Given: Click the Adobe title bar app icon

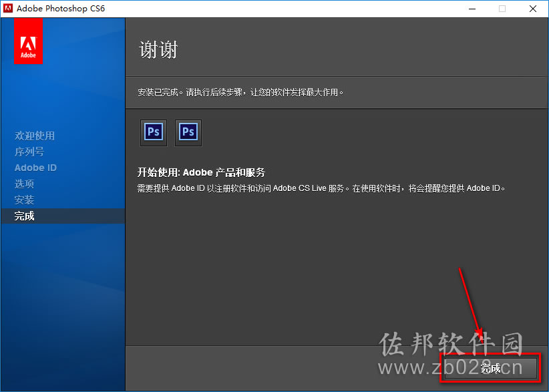Looking at the screenshot, I should (x=8, y=9).
